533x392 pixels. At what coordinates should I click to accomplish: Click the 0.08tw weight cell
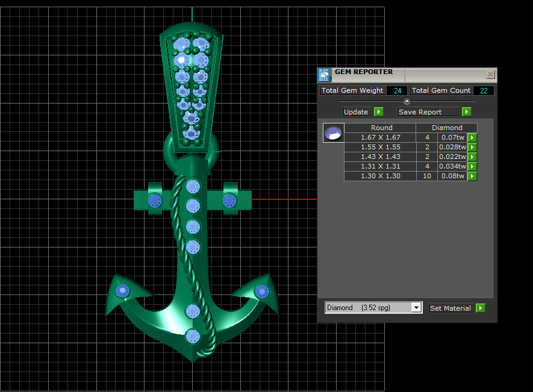(x=452, y=176)
